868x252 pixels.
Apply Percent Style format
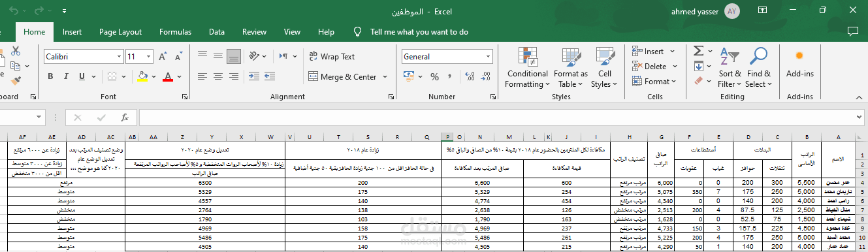click(x=434, y=77)
